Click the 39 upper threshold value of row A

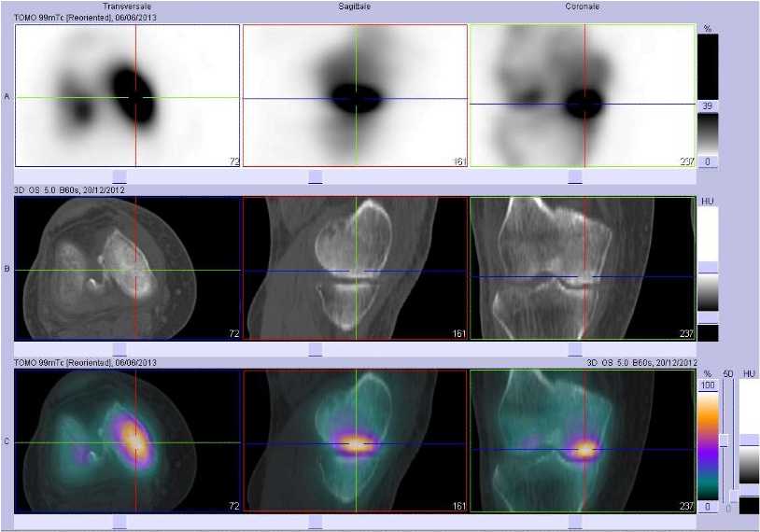click(x=708, y=105)
